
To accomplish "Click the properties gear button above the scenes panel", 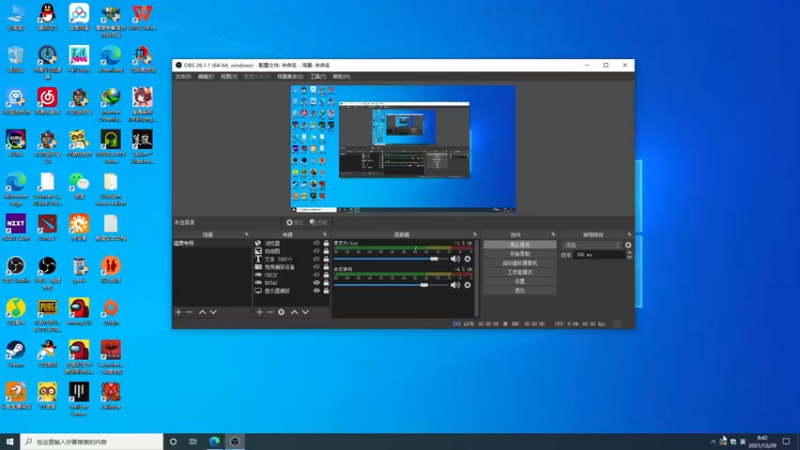I will 294,222.
